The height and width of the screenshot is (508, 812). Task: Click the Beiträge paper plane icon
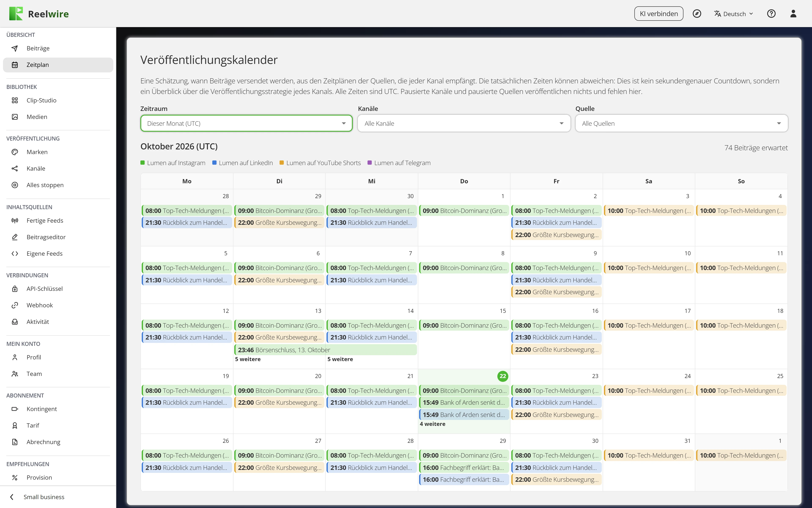click(15, 48)
